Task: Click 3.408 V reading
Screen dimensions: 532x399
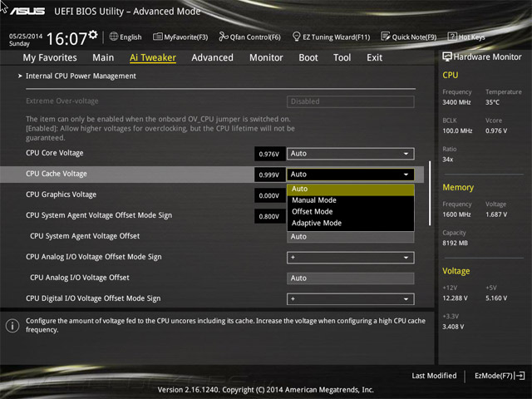Action: pyautogui.click(x=453, y=327)
